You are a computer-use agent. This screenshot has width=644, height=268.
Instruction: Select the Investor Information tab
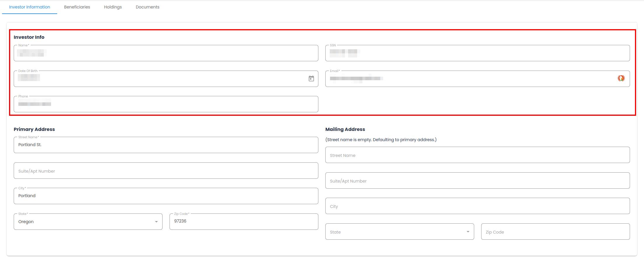29,7
